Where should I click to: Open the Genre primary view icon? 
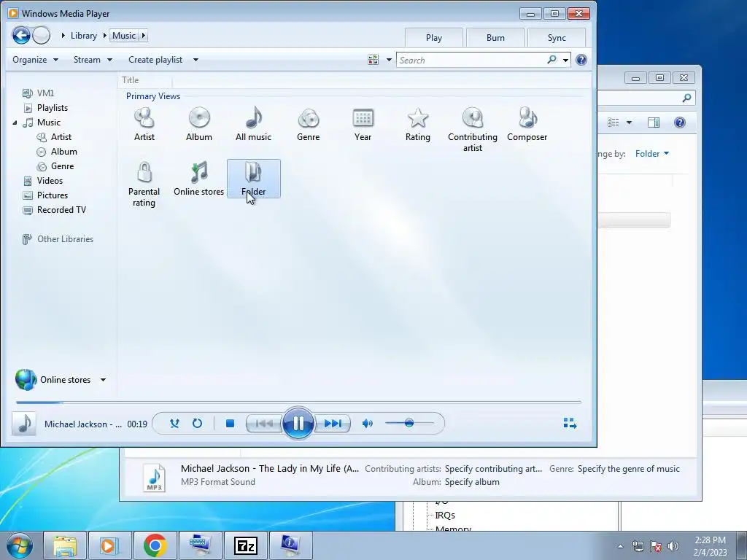point(309,124)
